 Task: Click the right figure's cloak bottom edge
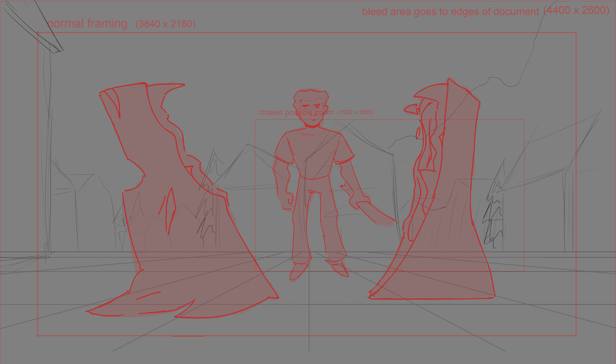click(x=432, y=298)
